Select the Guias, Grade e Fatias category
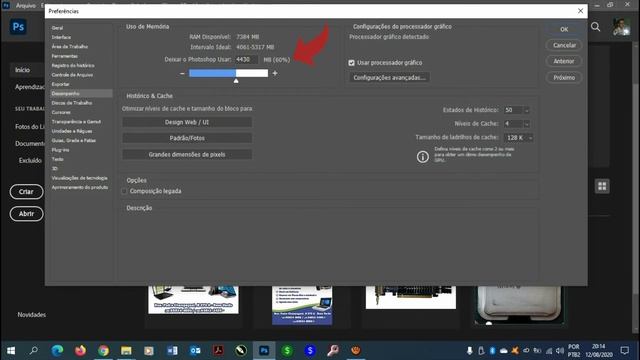This screenshot has height=360, width=640. pyautogui.click(x=74, y=140)
